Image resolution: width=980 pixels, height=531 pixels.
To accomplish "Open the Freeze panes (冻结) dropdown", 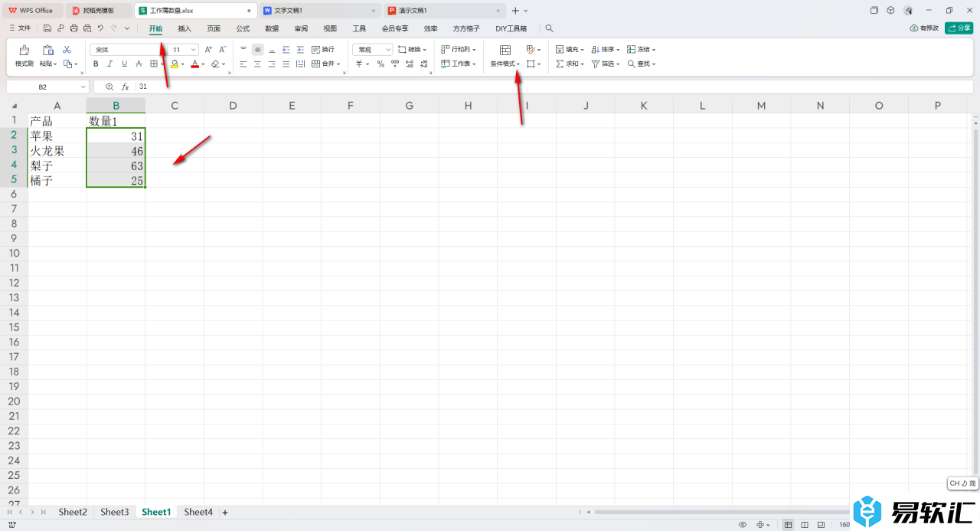I will pyautogui.click(x=642, y=49).
